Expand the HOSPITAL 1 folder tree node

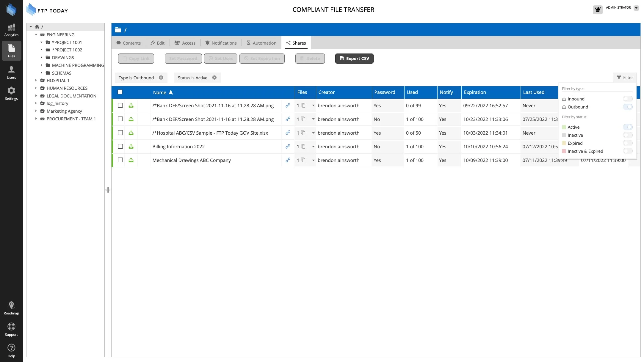click(36, 81)
